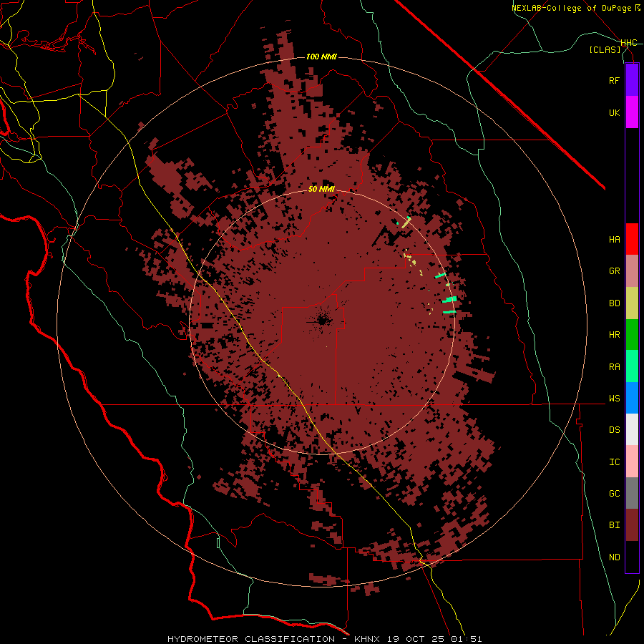Image resolution: width=644 pixels, height=644 pixels.
Task: Click the UK magenta legend swatch
Action: point(632,112)
